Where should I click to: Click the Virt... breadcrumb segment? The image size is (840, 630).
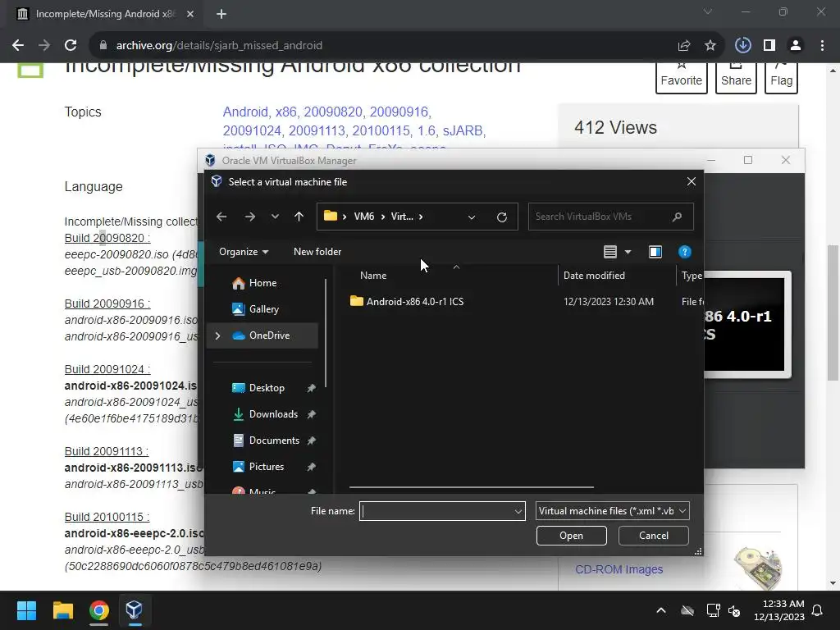(x=402, y=217)
